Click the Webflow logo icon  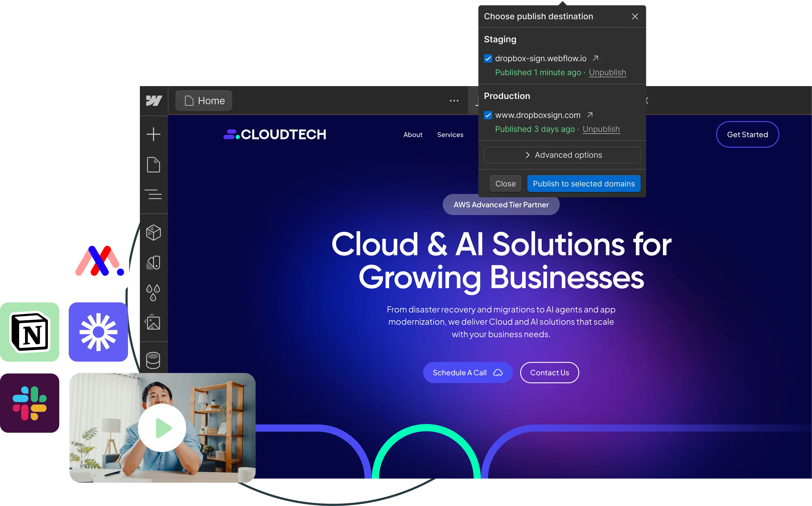pyautogui.click(x=154, y=100)
